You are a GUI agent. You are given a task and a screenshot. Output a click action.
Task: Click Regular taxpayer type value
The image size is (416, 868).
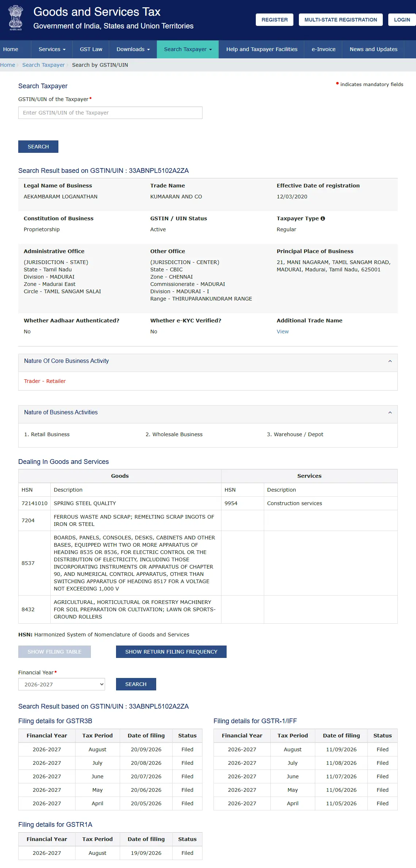click(x=286, y=229)
